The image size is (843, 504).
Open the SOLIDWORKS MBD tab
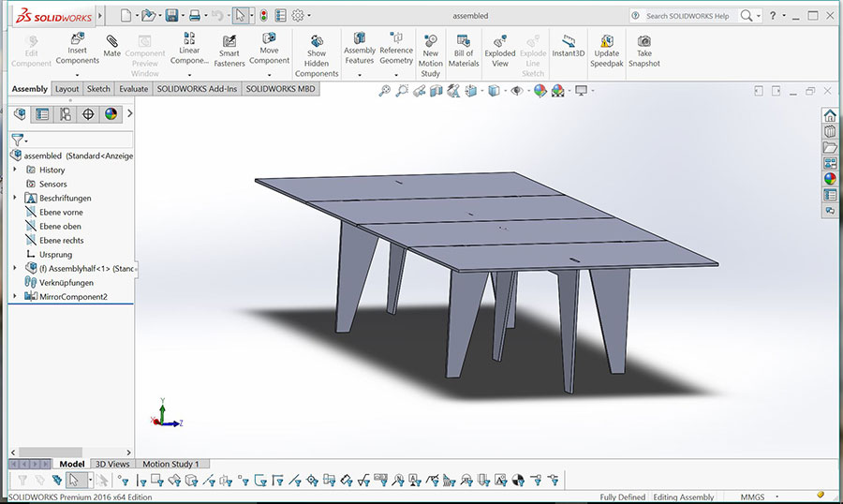coord(281,89)
